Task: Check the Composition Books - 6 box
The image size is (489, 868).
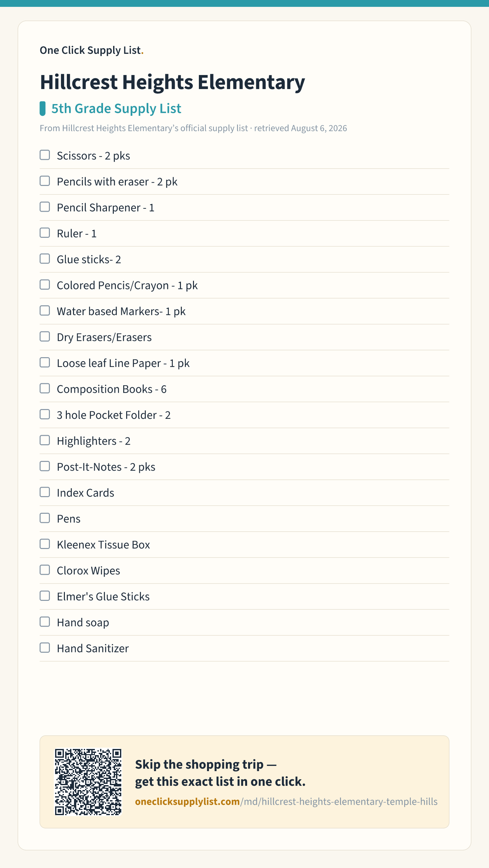Action: (45, 388)
